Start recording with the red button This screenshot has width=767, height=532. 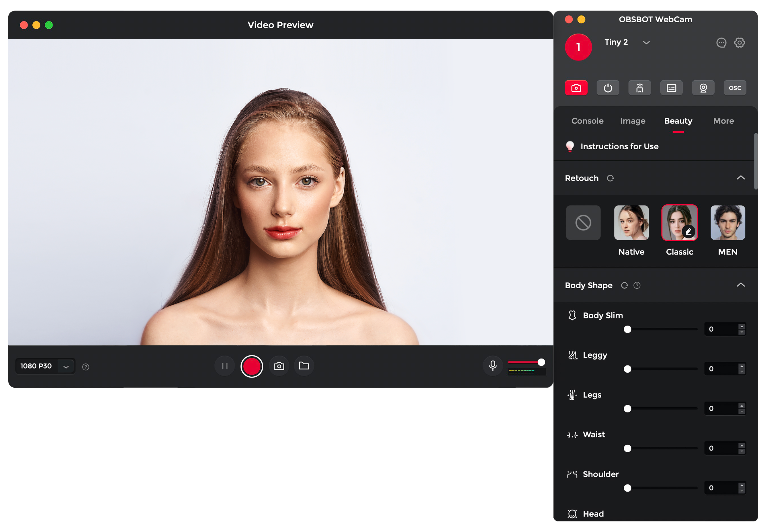[x=252, y=366]
